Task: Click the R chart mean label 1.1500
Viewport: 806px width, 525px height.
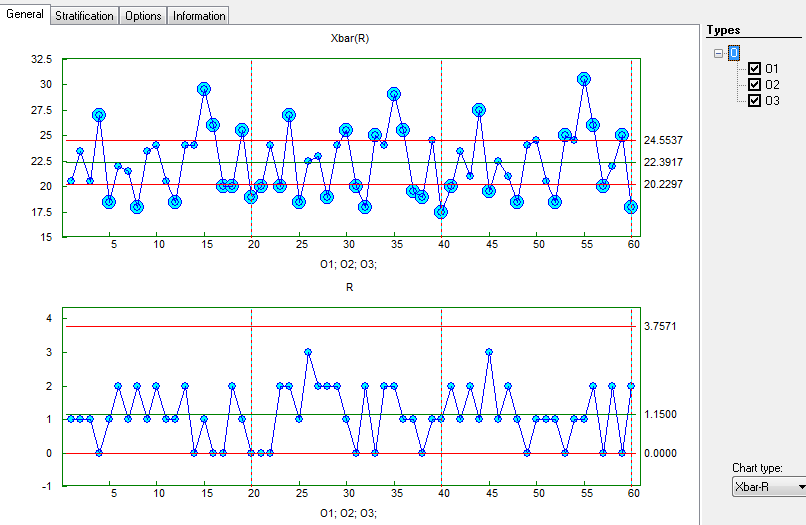Action: 663,414
